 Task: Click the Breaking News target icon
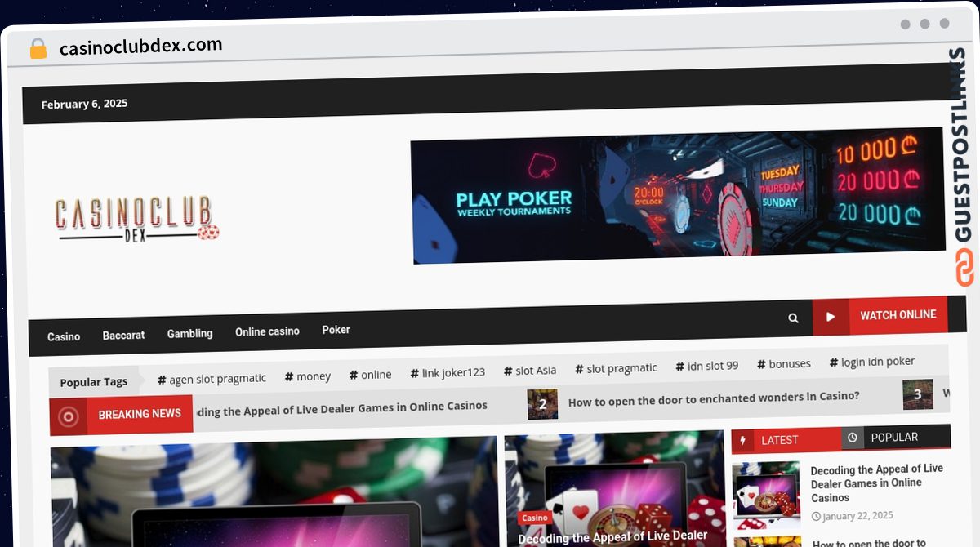(x=69, y=417)
